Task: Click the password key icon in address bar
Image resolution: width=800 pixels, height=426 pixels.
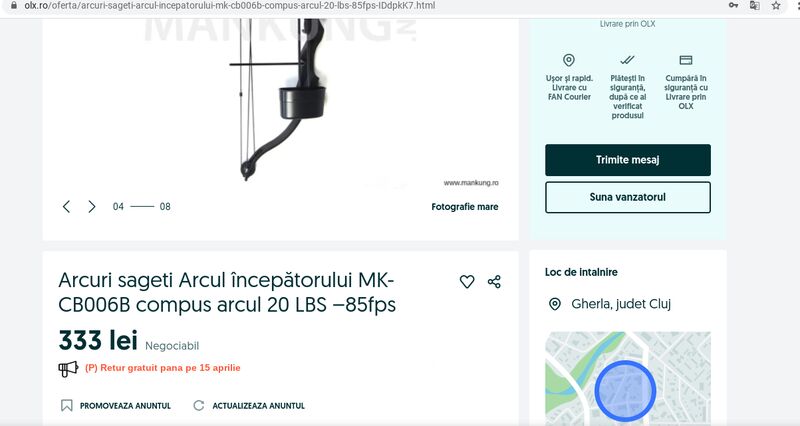Action: pyautogui.click(x=733, y=6)
